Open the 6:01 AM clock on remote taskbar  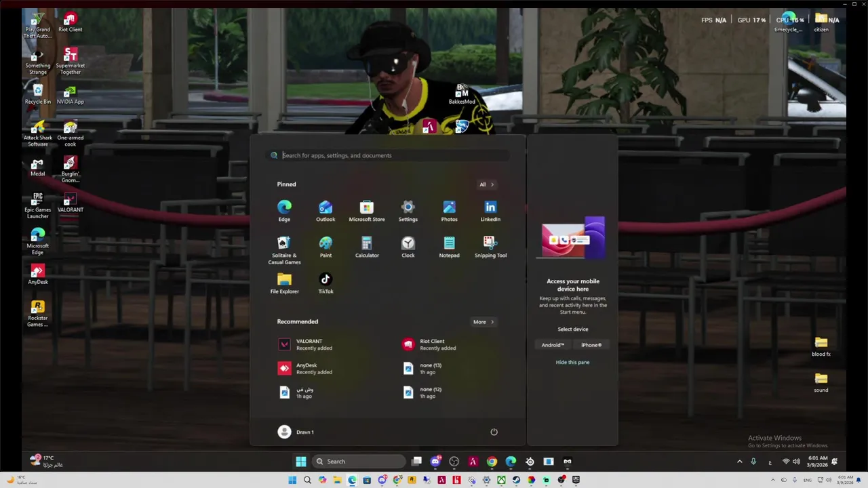816,462
